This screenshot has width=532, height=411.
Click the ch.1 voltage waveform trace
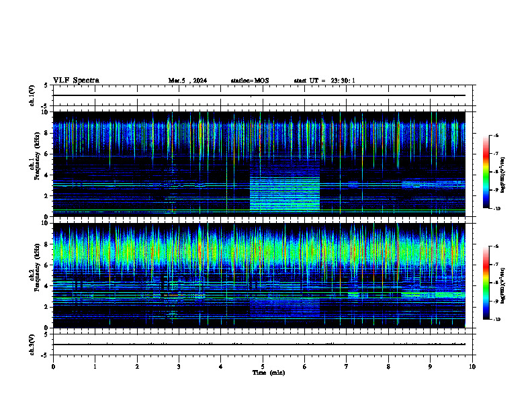(x=259, y=95)
